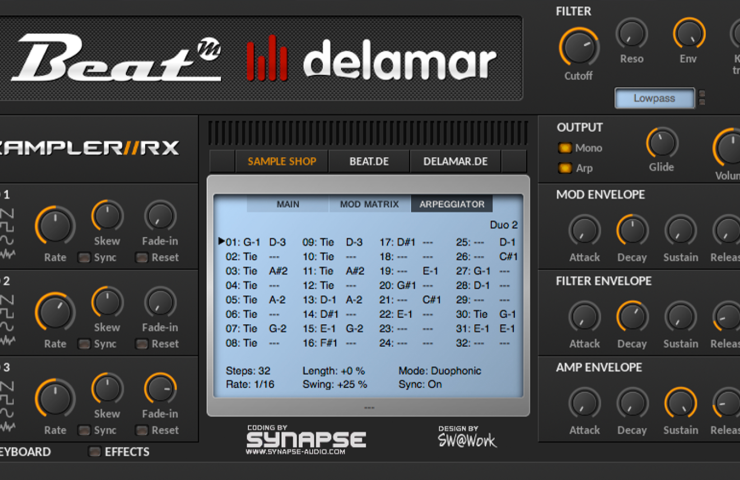The image size is (740, 480).
Task: Click the Amp Envelope Sustain knob
Action: (680, 404)
